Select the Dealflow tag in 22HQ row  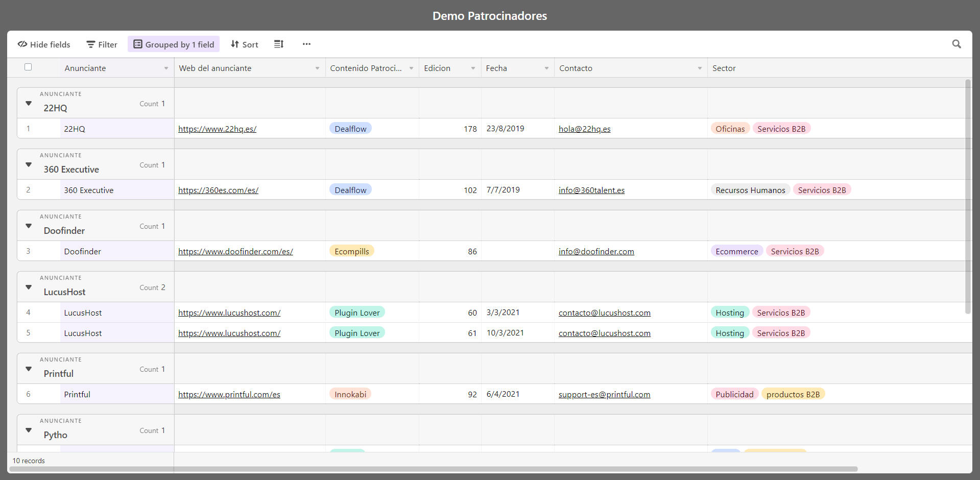(350, 129)
